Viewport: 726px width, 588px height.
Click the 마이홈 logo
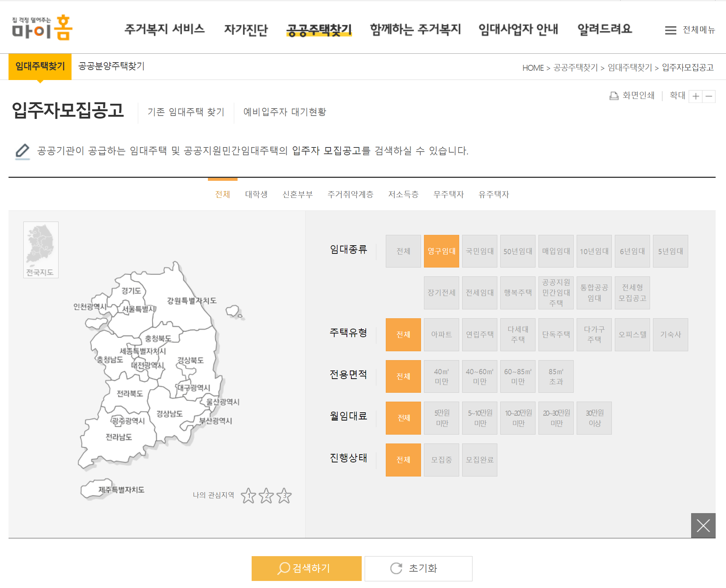point(42,27)
